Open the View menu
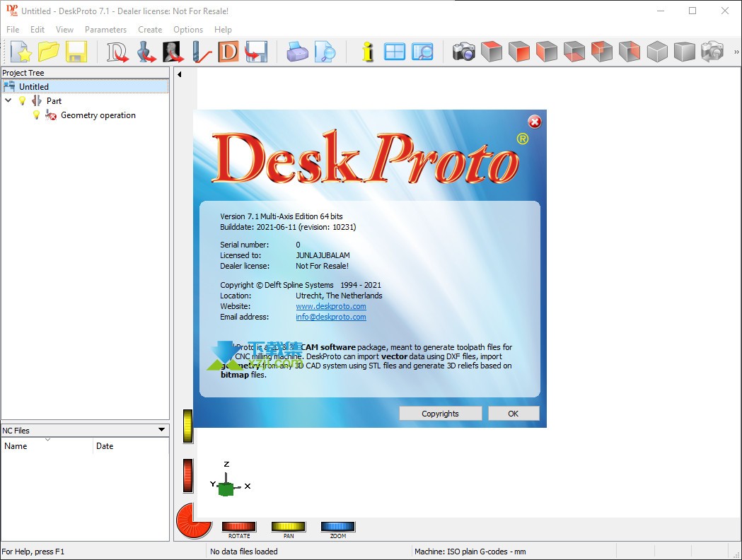 [64, 29]
